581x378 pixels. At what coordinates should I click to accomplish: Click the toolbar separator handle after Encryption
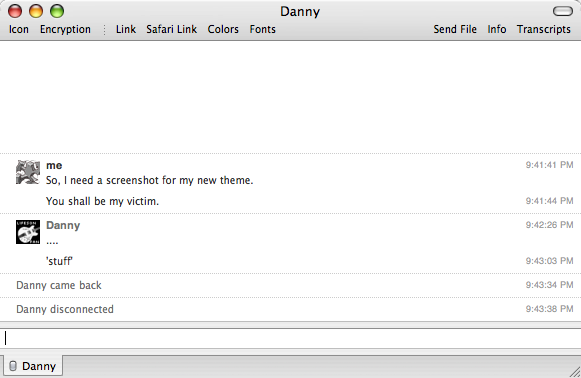[104, 30]
